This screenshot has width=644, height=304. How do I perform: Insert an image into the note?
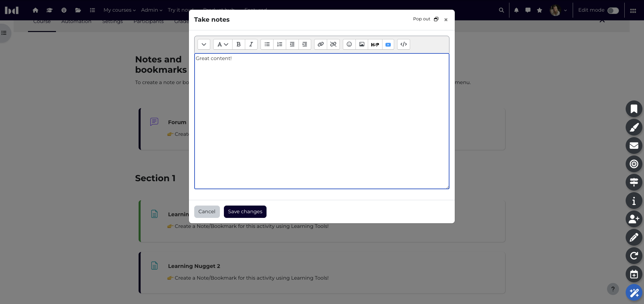[362, 44]
